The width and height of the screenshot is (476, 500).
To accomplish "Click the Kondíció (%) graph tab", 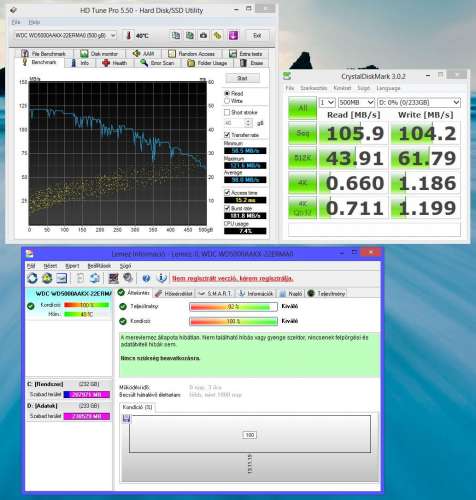I will (137, 407).
